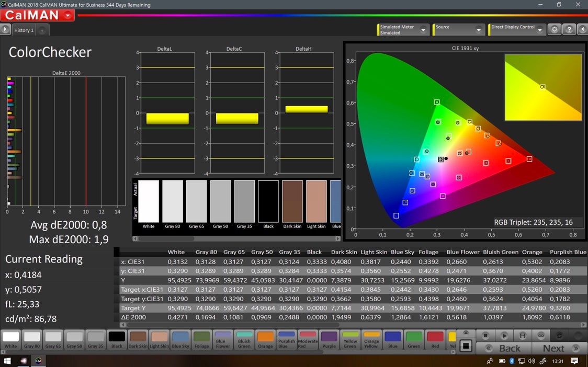The width and height of the screenshot is (588, 367).
Task: Click the Dark Skin actual/target comparison swatch
Action: pyautogui.click(x=292, y=202)
